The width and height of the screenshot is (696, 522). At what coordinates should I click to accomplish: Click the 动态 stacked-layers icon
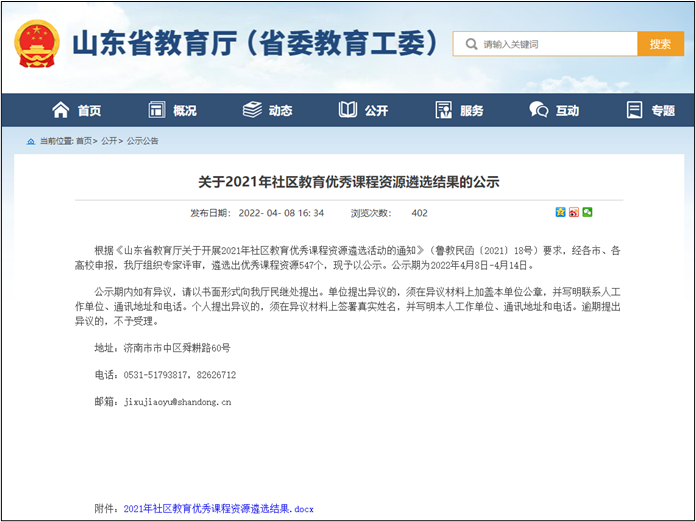tap(253, 110)
